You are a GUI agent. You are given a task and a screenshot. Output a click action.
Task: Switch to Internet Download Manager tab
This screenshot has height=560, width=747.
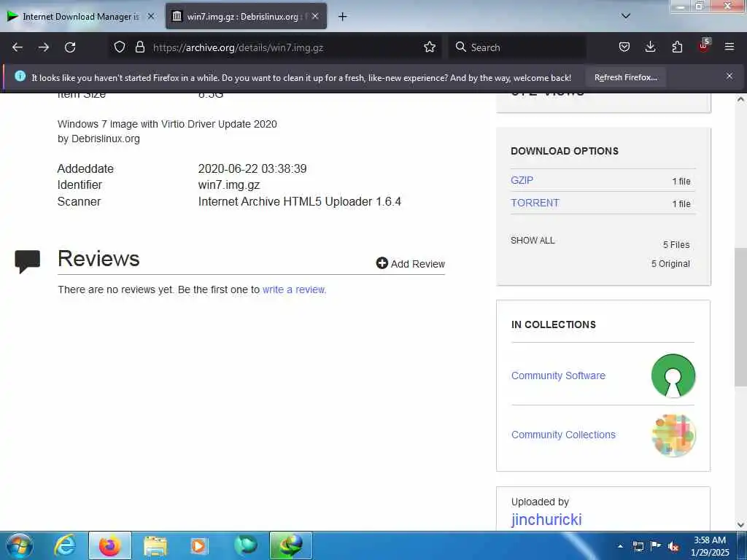pyautogui.click(x=81, y=17)
